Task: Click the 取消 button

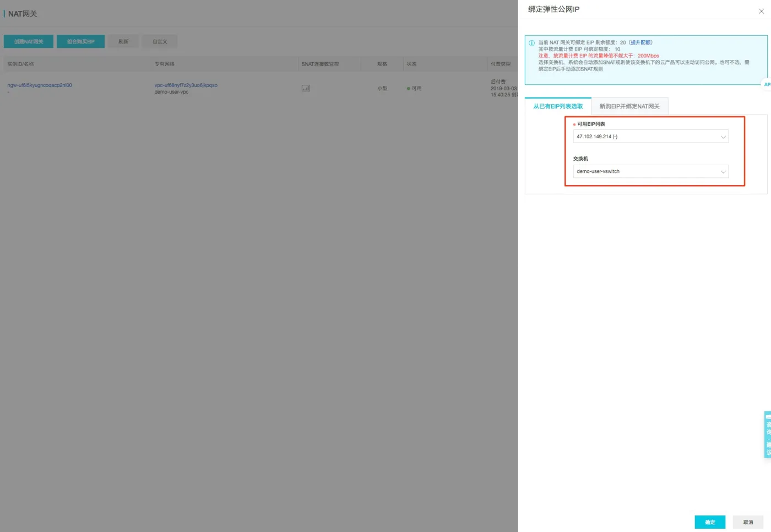Action: (748, 522)
